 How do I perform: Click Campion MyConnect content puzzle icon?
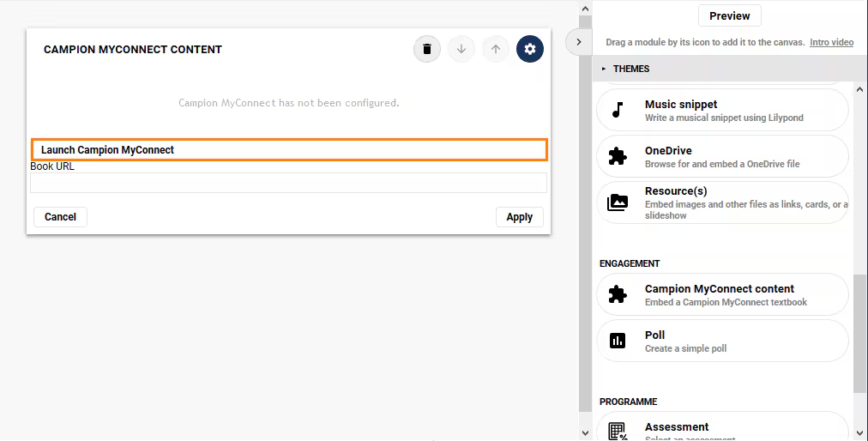618,294
